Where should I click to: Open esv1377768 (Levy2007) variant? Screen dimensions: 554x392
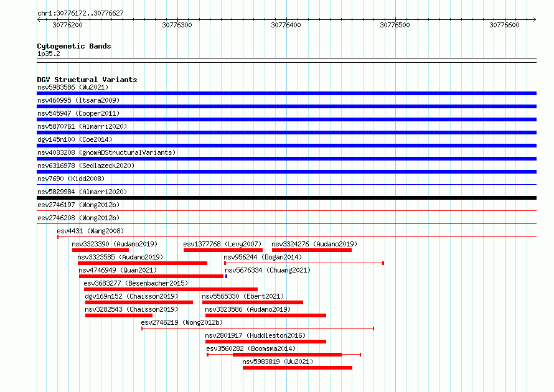pyautogui.click(x=223, y=244)
